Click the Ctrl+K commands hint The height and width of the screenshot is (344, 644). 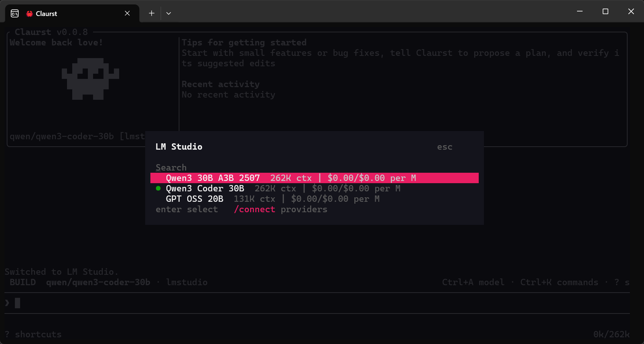(x=559, y=282)
